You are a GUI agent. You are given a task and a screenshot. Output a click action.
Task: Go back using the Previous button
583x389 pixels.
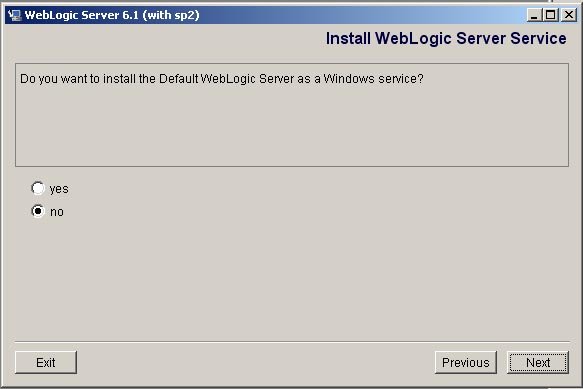(x=466, y=362)
